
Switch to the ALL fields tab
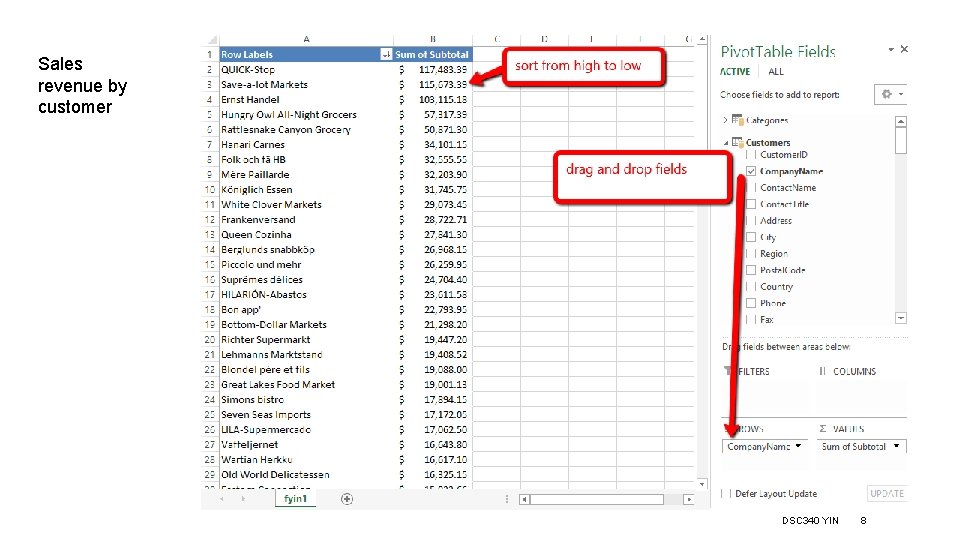pos(776,72)
